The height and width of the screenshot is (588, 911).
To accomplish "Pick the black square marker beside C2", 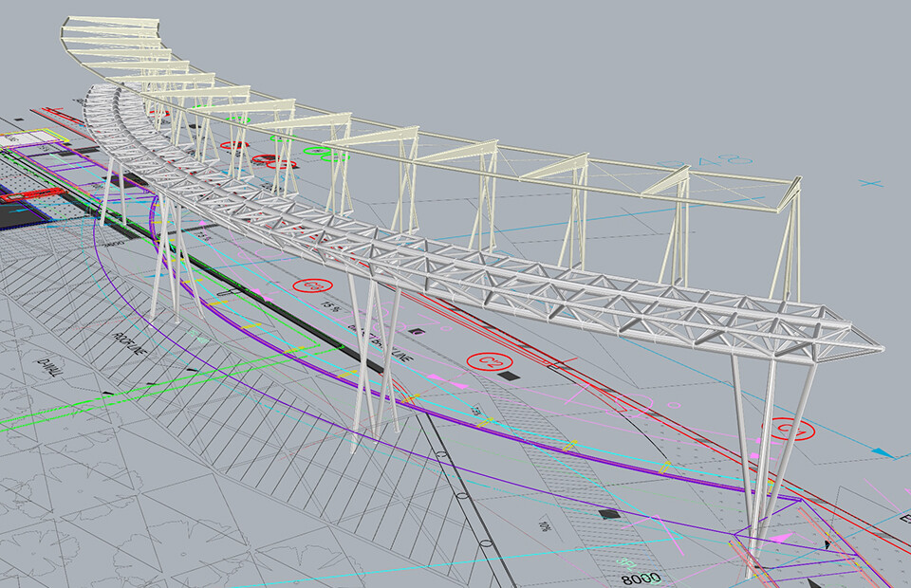I will click(511, 376).
